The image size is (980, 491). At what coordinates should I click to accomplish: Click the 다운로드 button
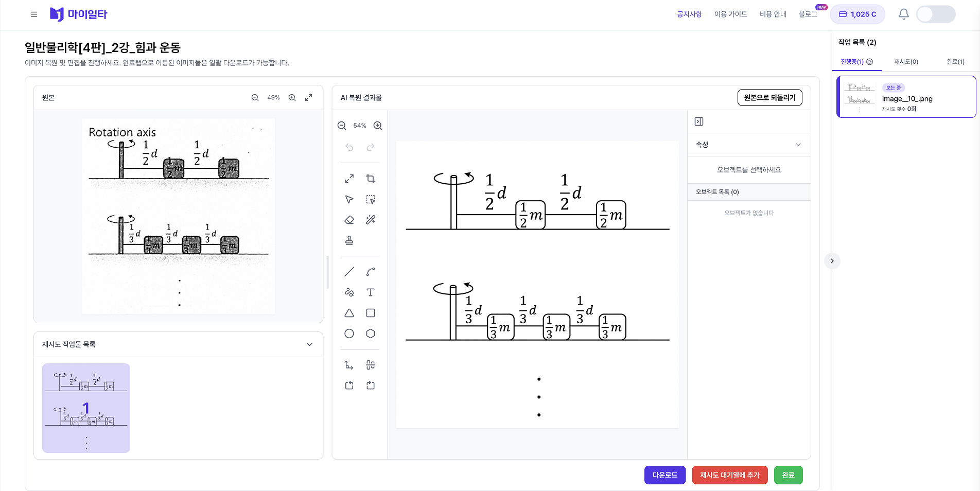664,475
